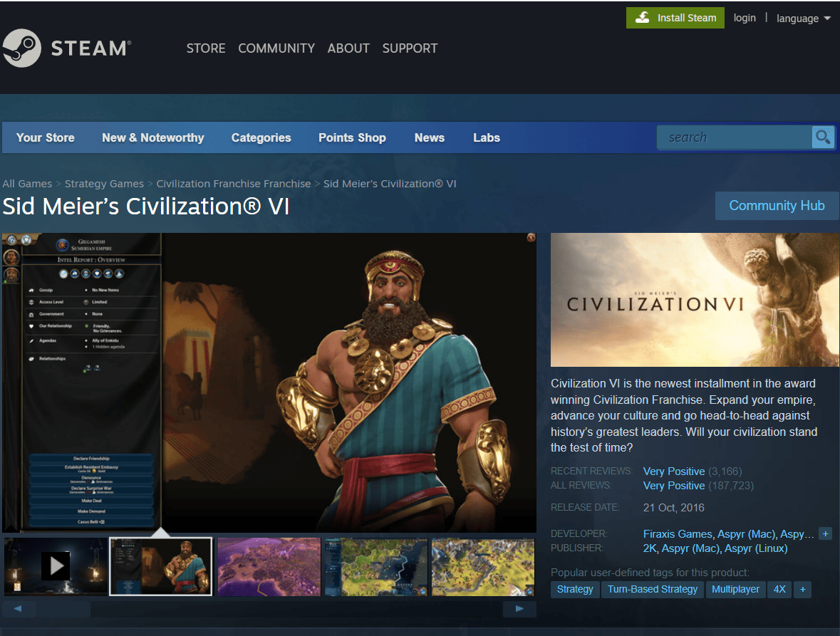
Task: Open ABOUT page
Action: point(348,48)
